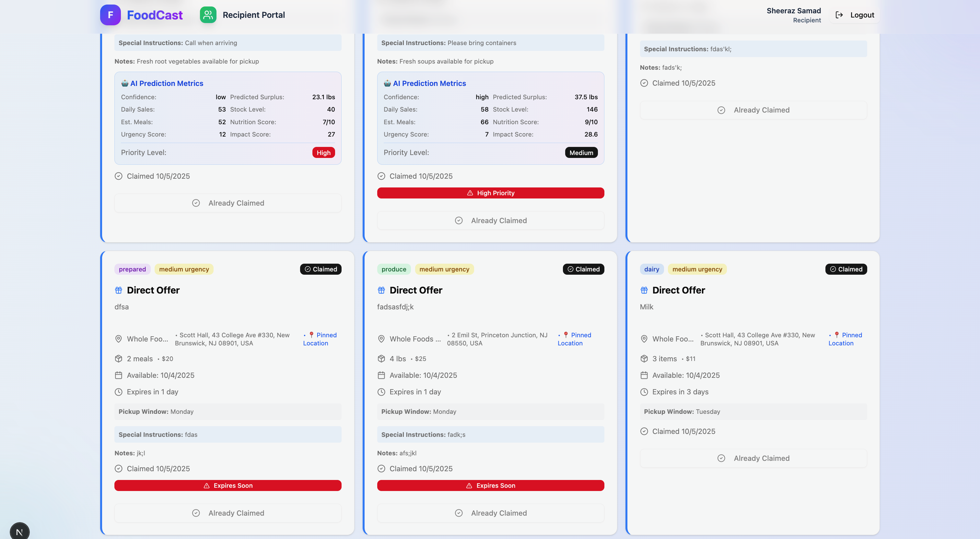Click the clock icon beside Expires in 3 days

[x=644, y=392]
